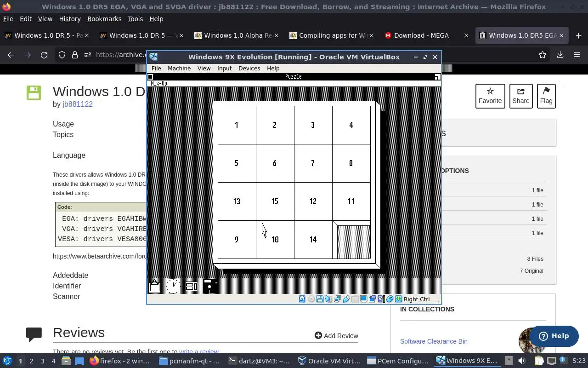Open Firefox Tools menu
The image size is (588, 368).
135,19
